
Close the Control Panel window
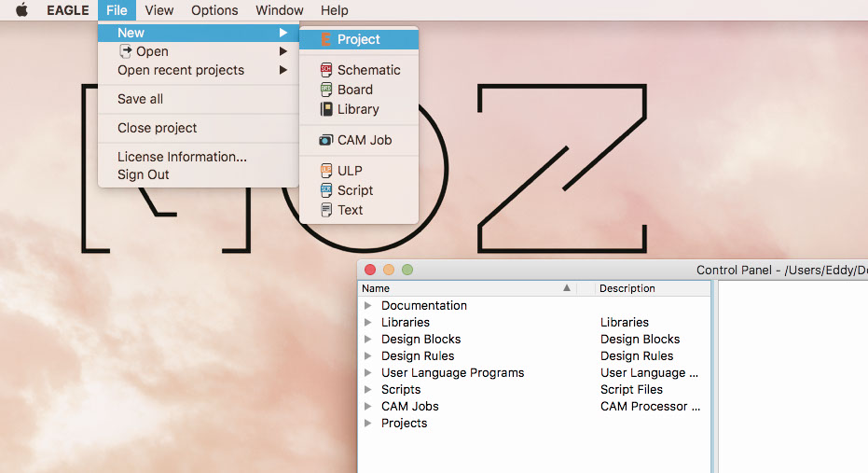[370, 270]
